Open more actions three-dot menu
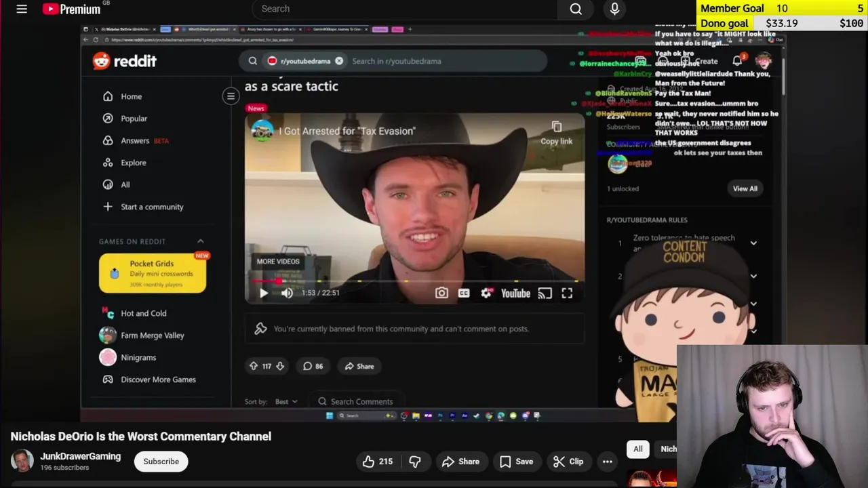The image size is (868, 488). point(608,462)
